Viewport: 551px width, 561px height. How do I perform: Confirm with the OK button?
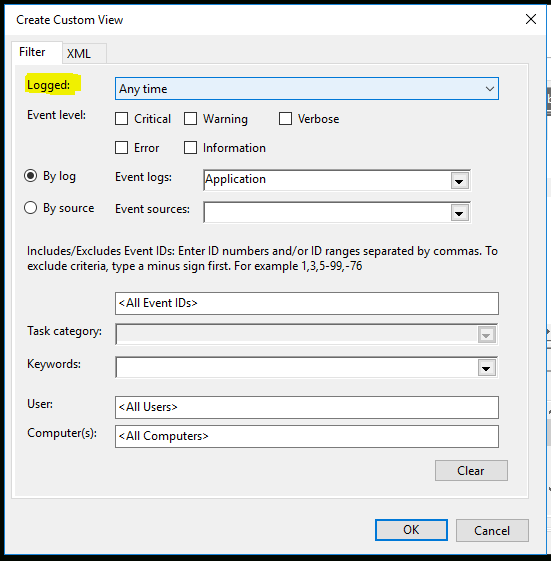tap(411, 530)
